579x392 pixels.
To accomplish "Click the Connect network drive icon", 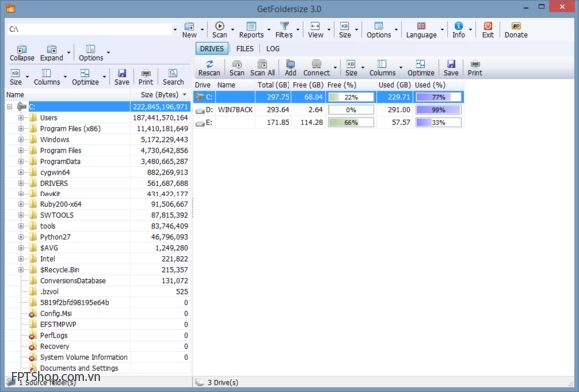I will click(x=316, y=64).
